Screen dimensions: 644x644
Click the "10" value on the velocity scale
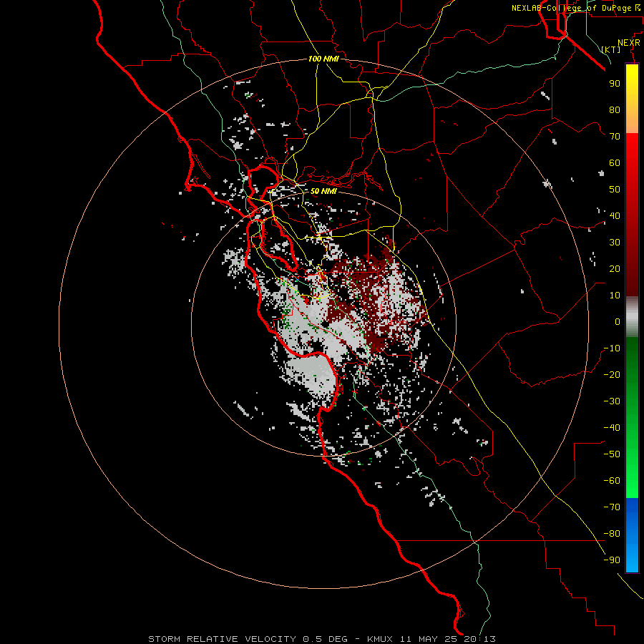tap(615, 296)
